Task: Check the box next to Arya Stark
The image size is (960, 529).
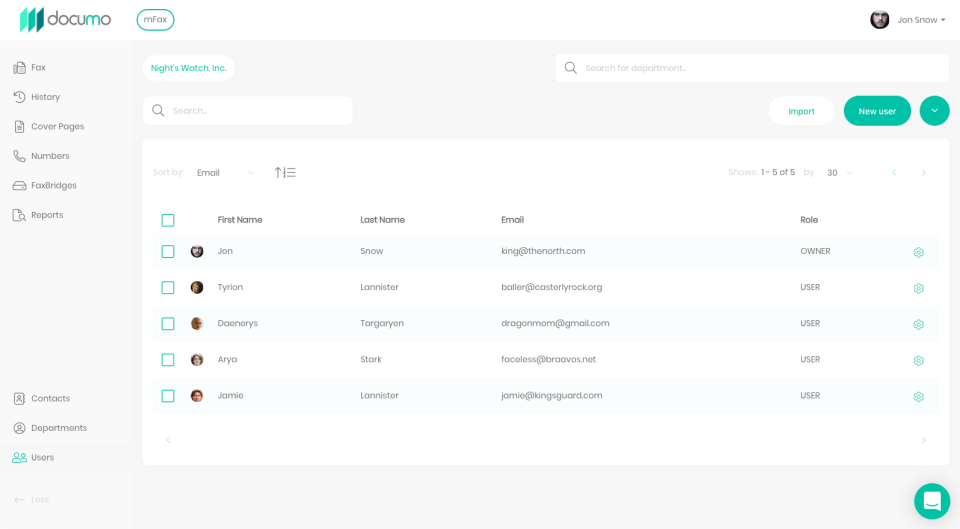Action: click(x=168, y=360)
